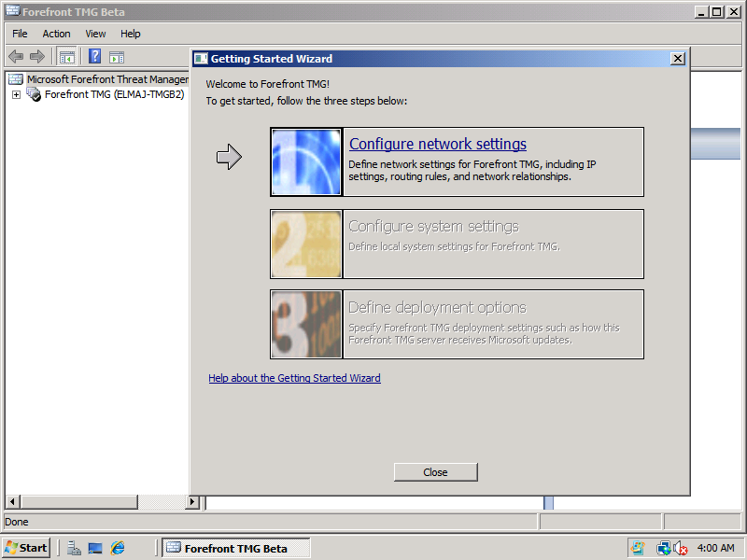Select the Forefront TMG (ELMAJ-TMGB2) tree item
The image size is (747, 560).
114,94
